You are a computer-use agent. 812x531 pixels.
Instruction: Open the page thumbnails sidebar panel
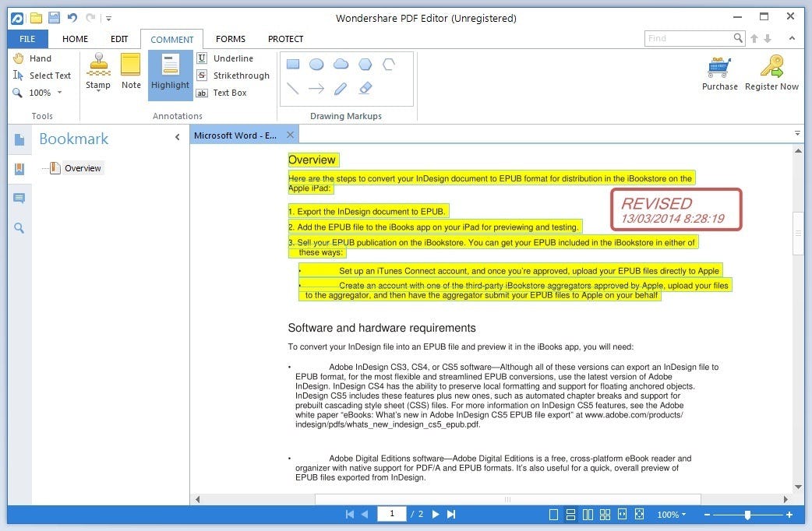pos(19,139)
